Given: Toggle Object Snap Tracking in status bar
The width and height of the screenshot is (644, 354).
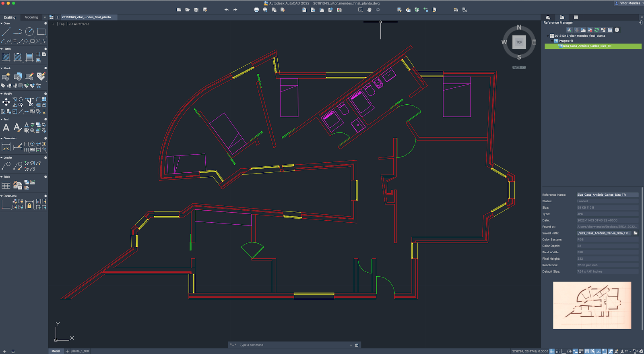Looking at the screenshot, I should coord(599,351).
